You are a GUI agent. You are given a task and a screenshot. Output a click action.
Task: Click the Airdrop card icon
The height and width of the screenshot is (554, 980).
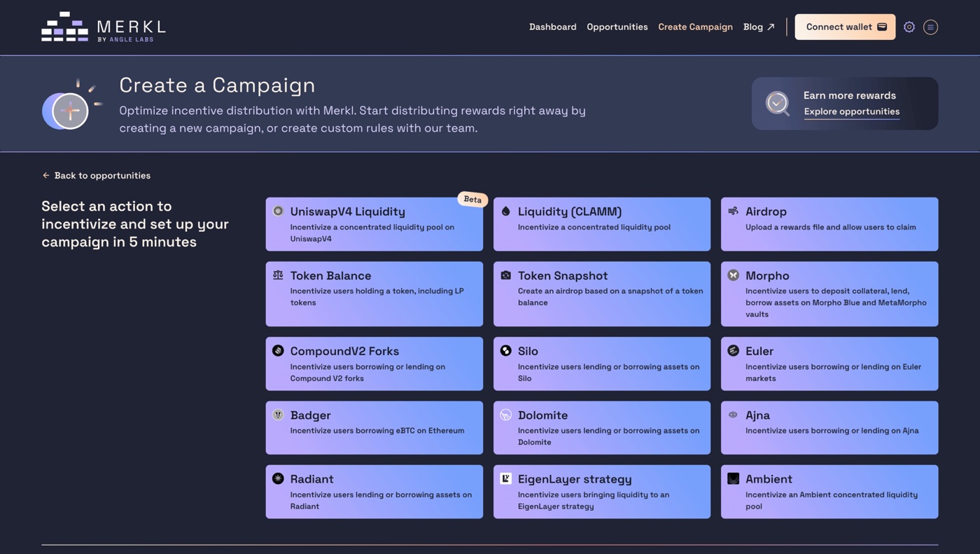[733, 211]
